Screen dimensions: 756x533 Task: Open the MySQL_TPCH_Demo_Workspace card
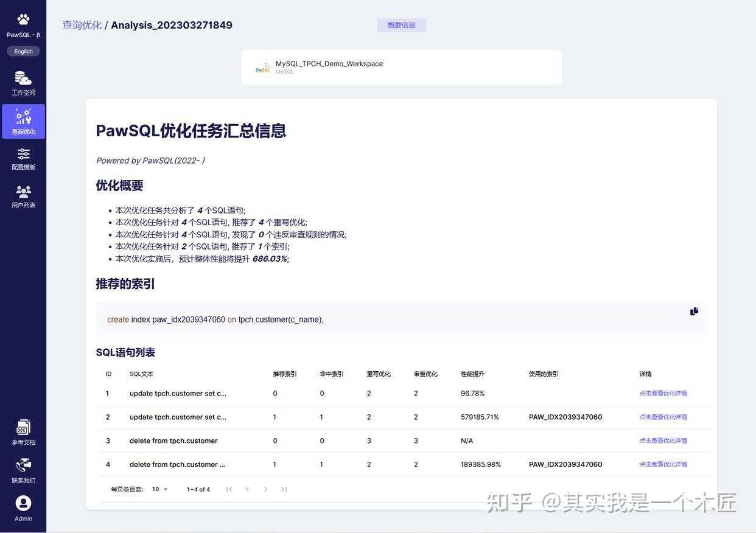point(401,67)
